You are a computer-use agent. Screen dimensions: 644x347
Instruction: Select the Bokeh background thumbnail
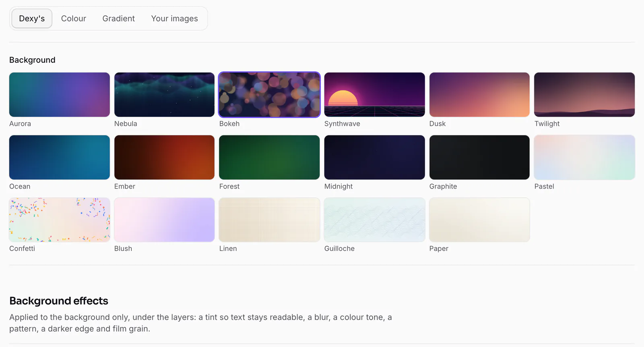269,95
